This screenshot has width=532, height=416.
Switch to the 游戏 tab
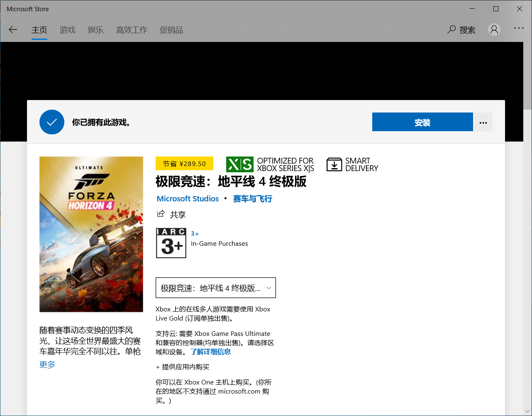pos(68,30)
